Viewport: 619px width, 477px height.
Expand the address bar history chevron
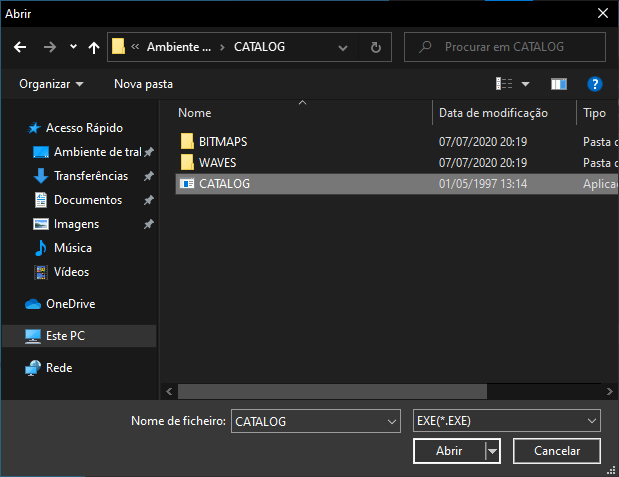[344, 47]
